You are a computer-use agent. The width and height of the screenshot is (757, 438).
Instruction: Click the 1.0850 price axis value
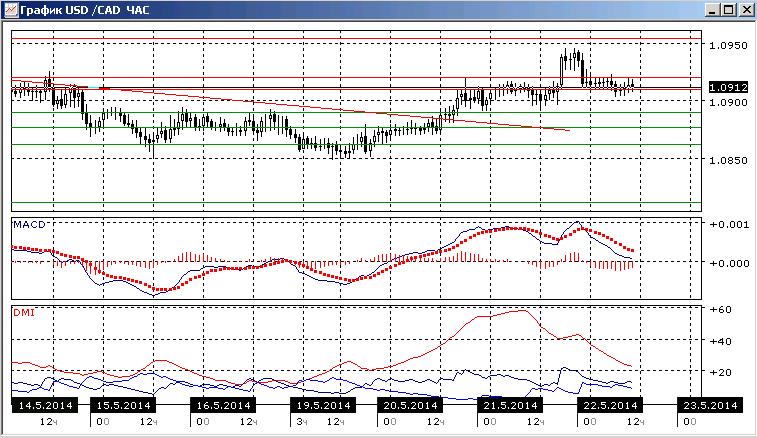tap(728, 160)
